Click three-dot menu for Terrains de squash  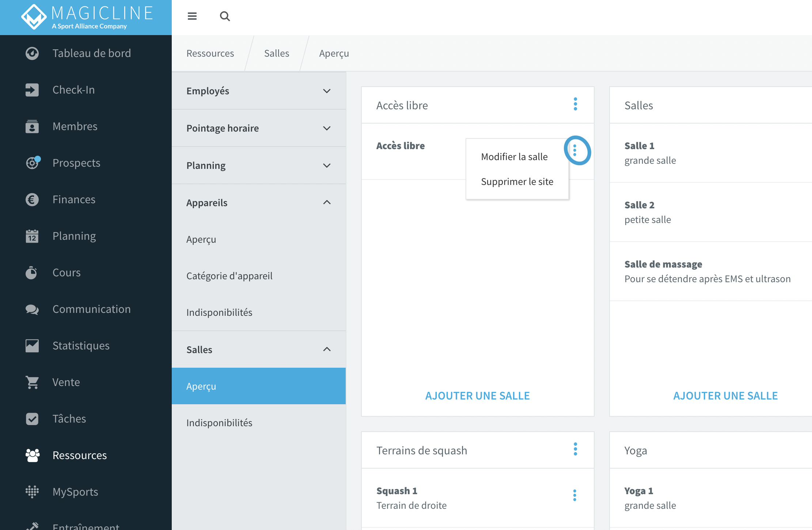[x=575, y=449]
